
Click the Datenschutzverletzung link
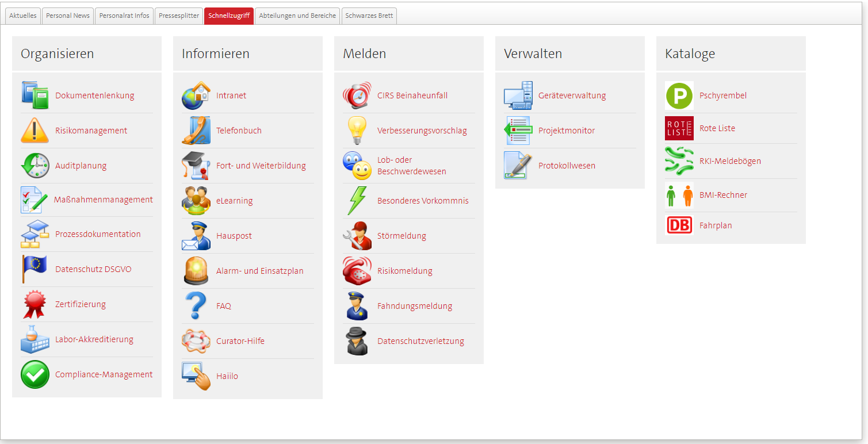[x=420, y=340]
